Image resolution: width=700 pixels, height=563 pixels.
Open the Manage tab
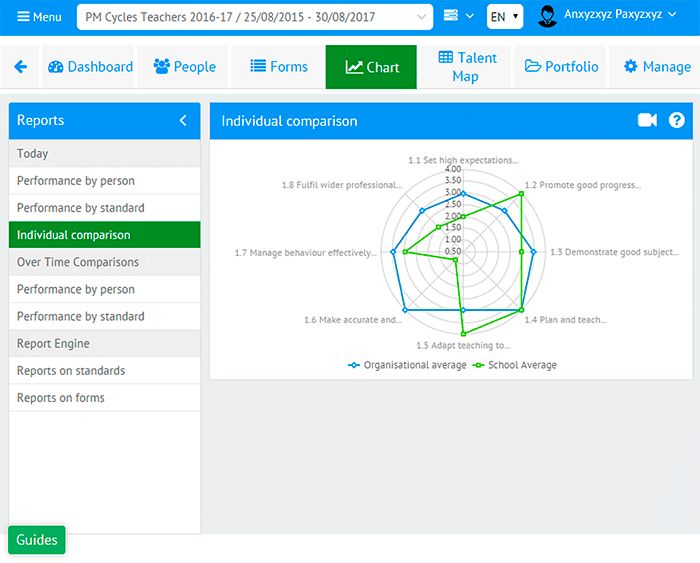tap(657, 67)
